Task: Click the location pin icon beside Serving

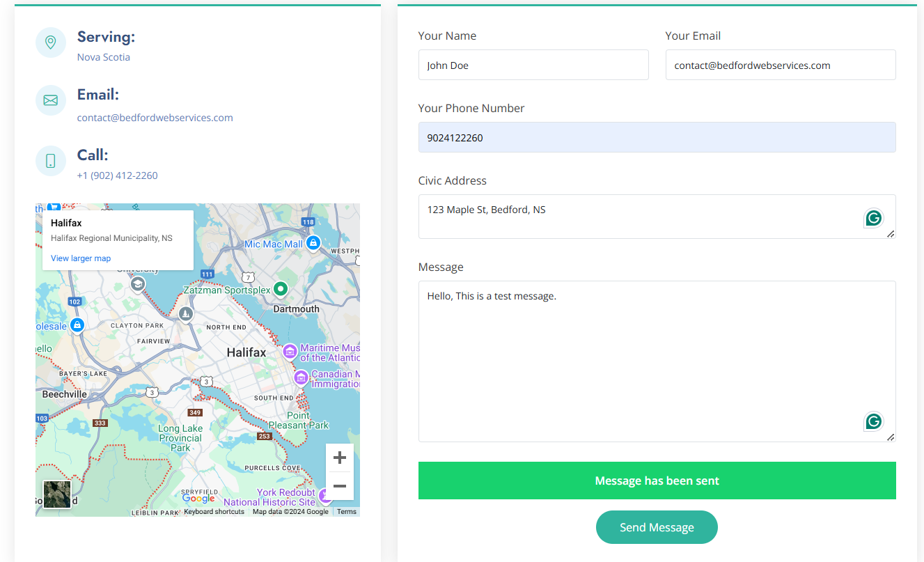Action: tap(51, 42)
